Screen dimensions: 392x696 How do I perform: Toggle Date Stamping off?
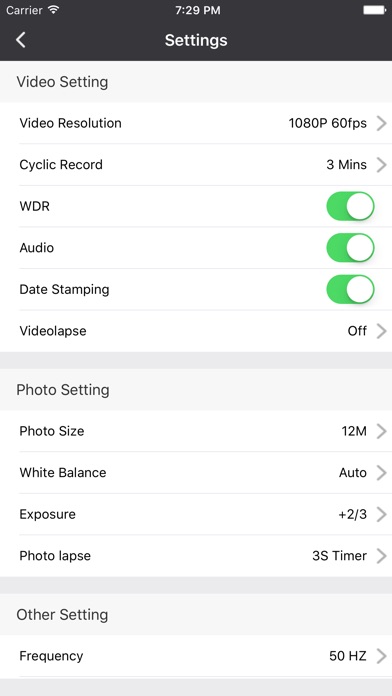(x=350, y=289)
